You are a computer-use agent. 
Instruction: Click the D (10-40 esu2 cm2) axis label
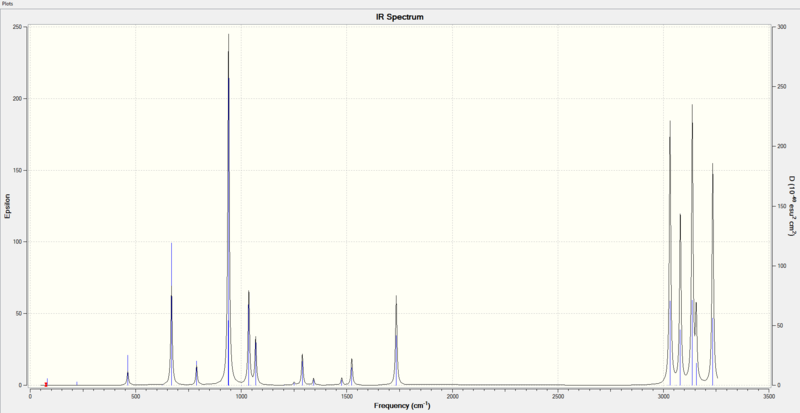pyautogui.click(x=792, y=206)
